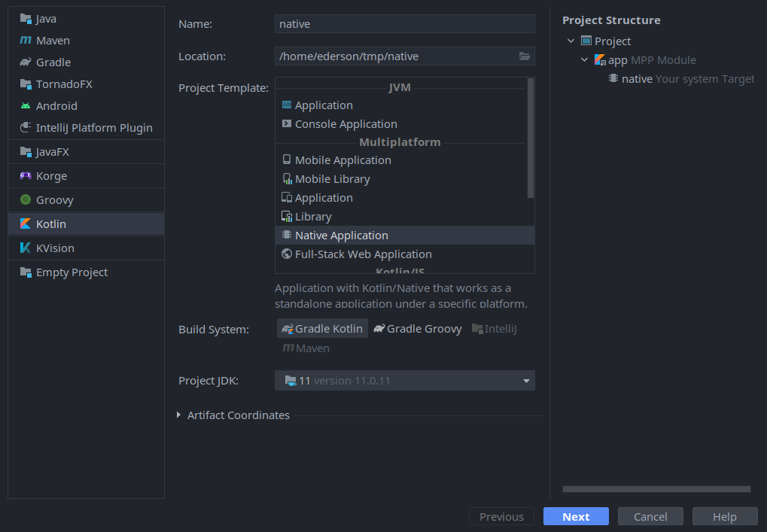Screen dimensions: 767x532
Task: Click the IntelliJ Platform Plugin icon
Action: pyautogui.click(x=26, y=128)
